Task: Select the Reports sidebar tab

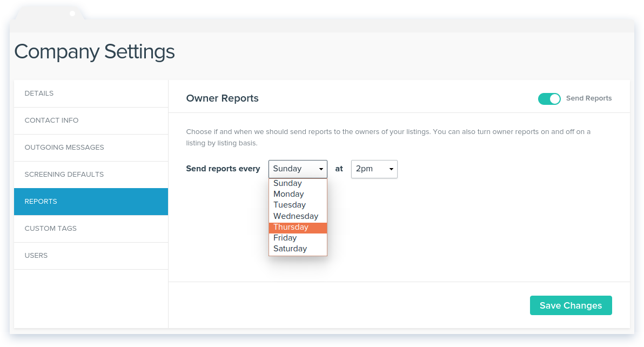Action: 91,202
